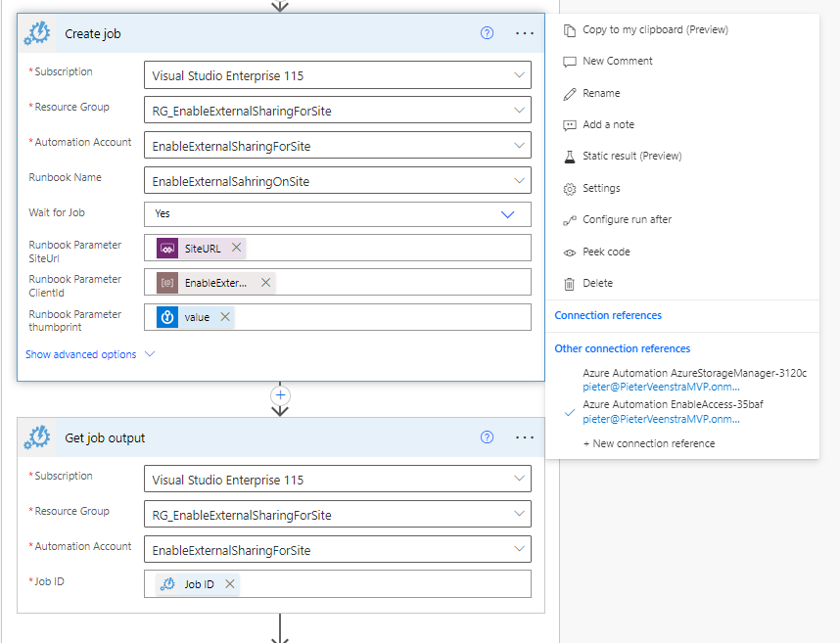Expand Get job output Automation Account dropdown
840x643 pixels.
[519, 549]
